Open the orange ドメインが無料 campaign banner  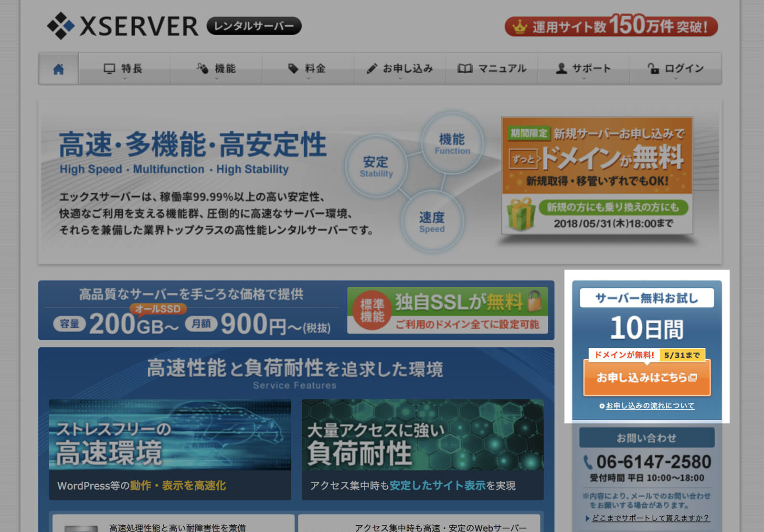597,176
